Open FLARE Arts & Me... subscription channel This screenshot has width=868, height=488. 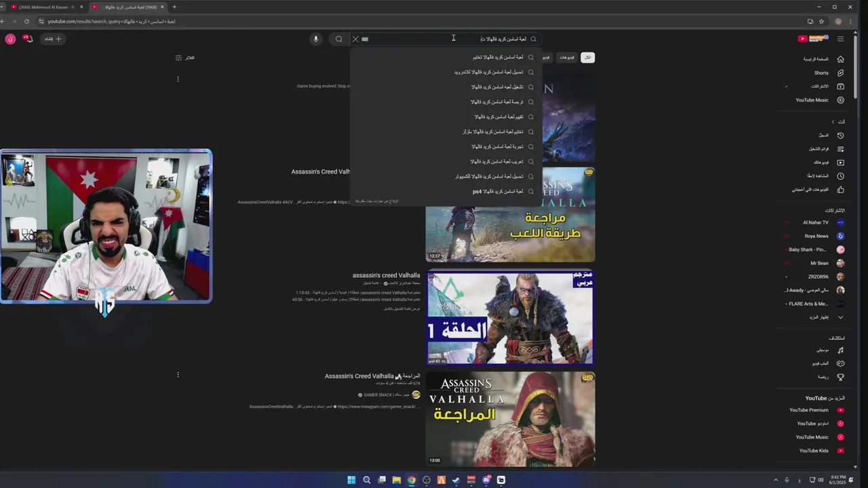coord(808,304)
